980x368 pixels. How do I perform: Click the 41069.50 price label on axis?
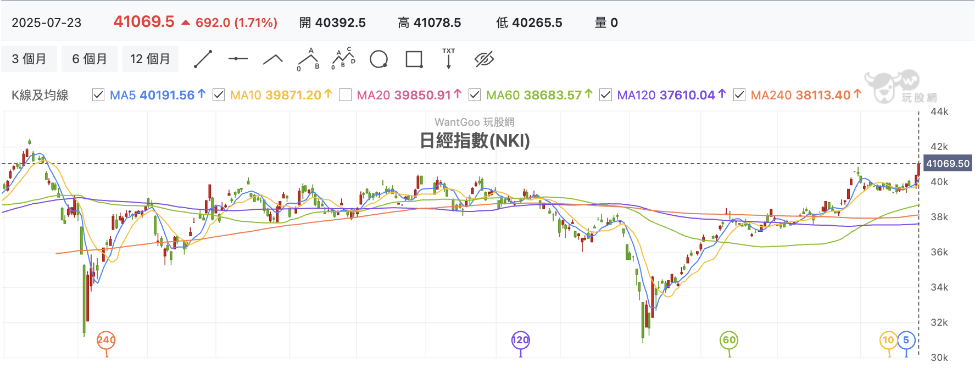tap(948, 164)
